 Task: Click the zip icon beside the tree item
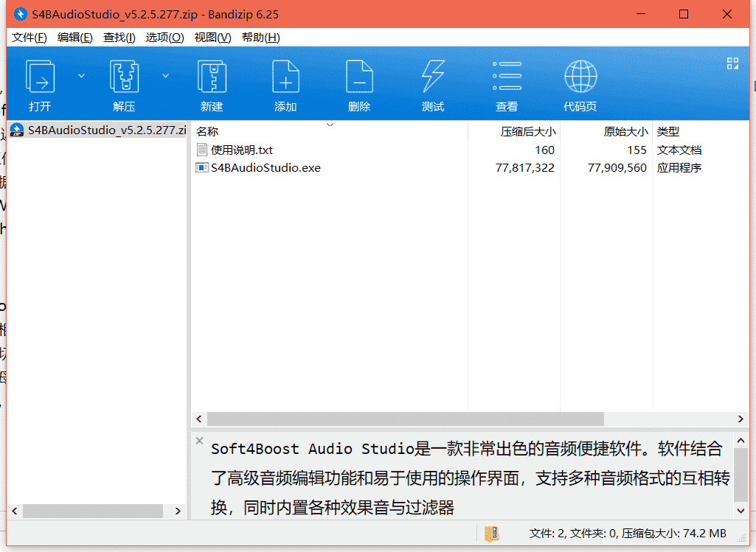click(x=17, y=130)
